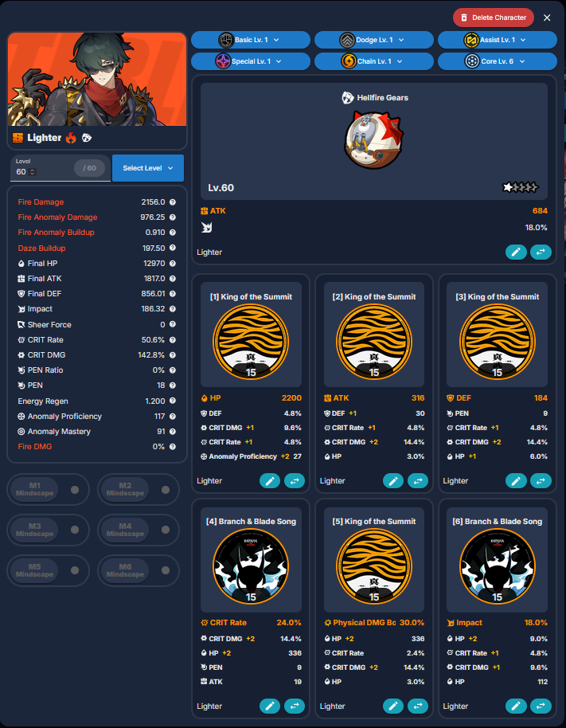Show help for Impact stat

tap(173, 309)
